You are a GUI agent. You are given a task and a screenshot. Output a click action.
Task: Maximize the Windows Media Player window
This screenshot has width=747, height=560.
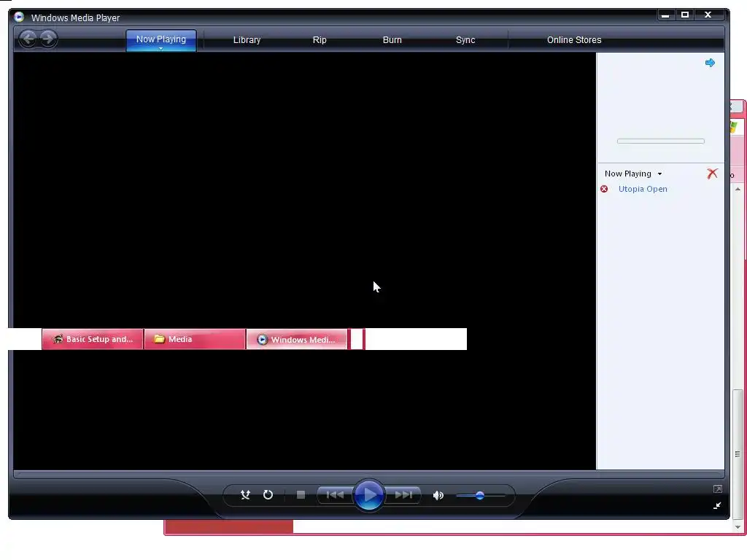(x=684, y=15)
